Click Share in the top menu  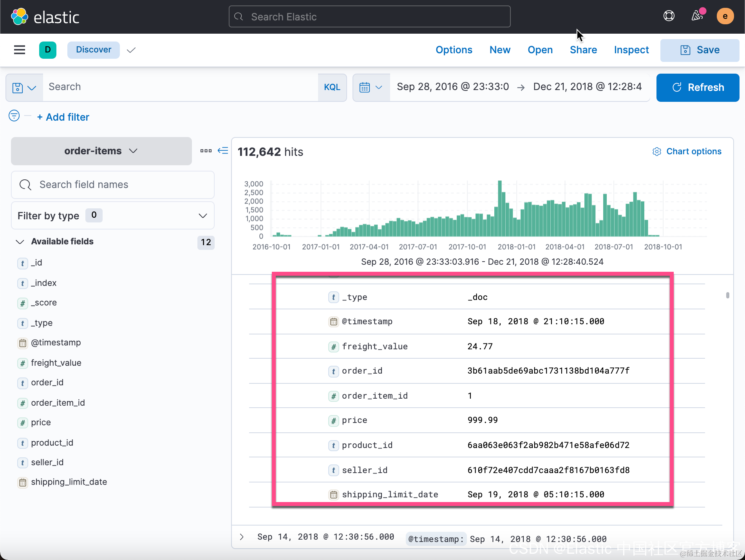[x=583, y=50]
